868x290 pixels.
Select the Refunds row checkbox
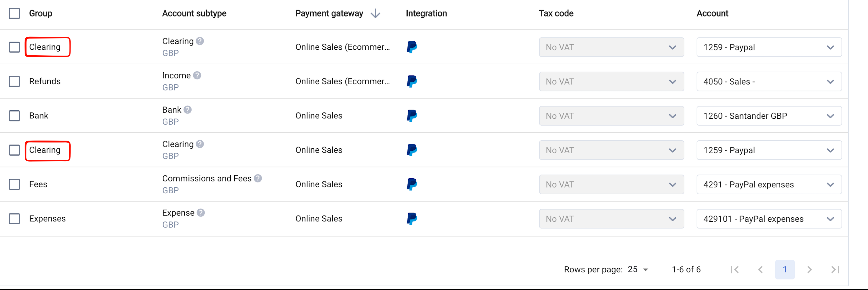(15, 81)
